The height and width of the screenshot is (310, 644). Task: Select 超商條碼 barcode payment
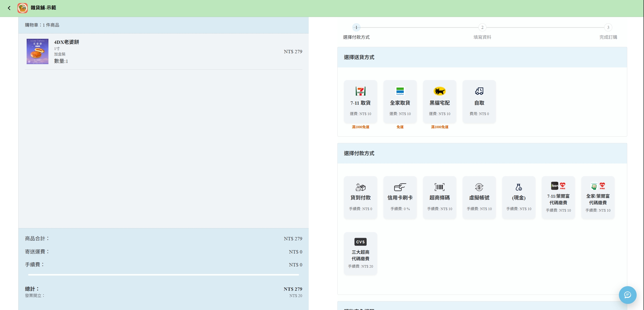pos(440,197)
